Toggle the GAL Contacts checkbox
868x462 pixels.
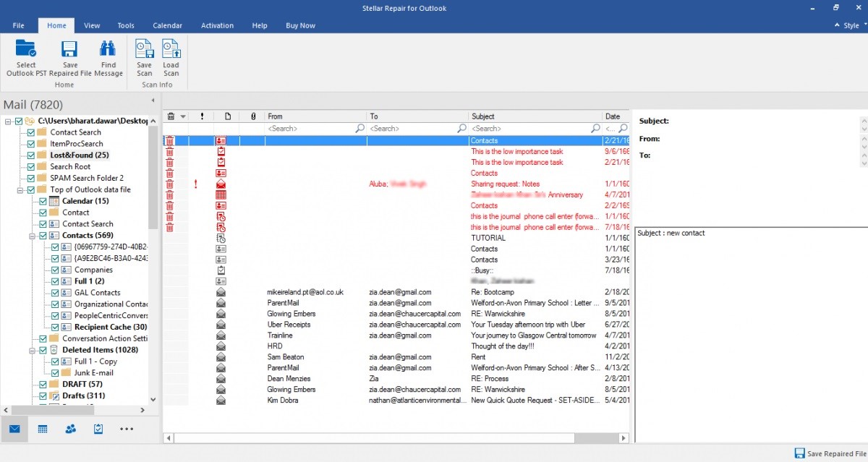[x=55, y=293]
